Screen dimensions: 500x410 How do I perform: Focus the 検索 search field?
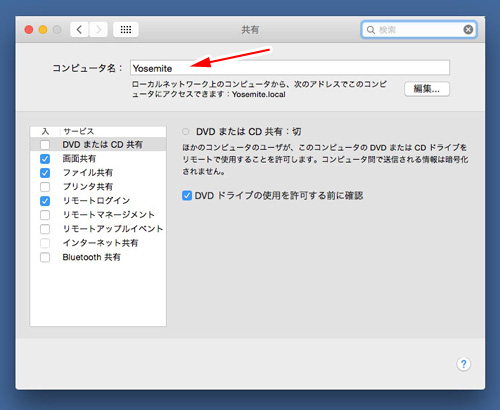pyautogui.click(x=419, y=30)
